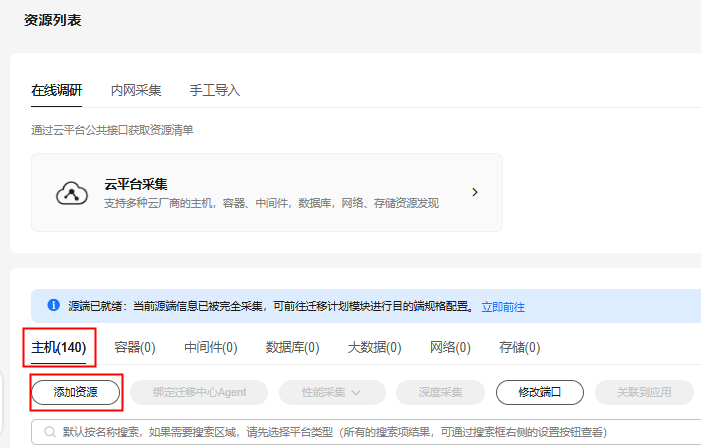Click the 支持多种云厂商 card description

pyautogui.click(x=271, y=203)
